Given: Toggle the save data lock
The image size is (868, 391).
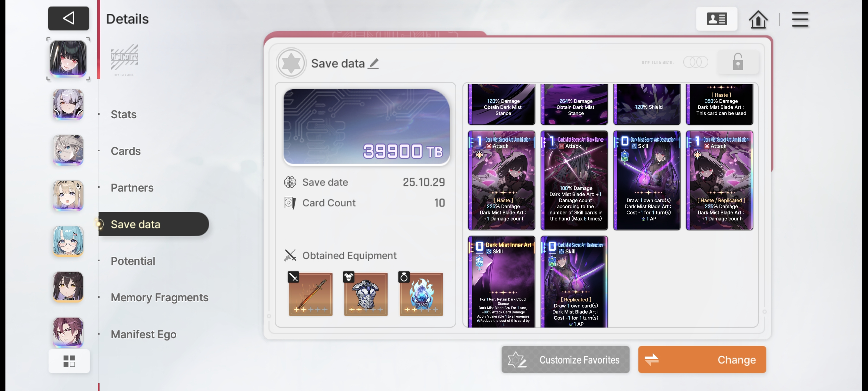Looking at the screenshot, I should point(738,62).
